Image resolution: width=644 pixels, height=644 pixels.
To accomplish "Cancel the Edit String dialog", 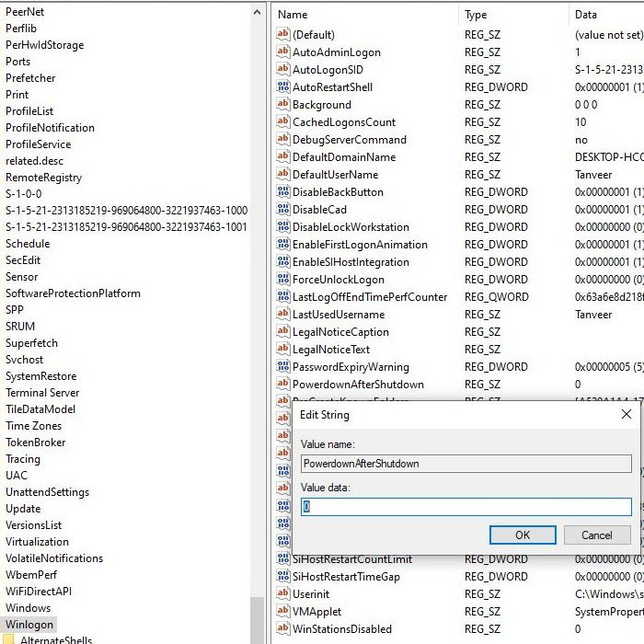I will tap(597, 535).
